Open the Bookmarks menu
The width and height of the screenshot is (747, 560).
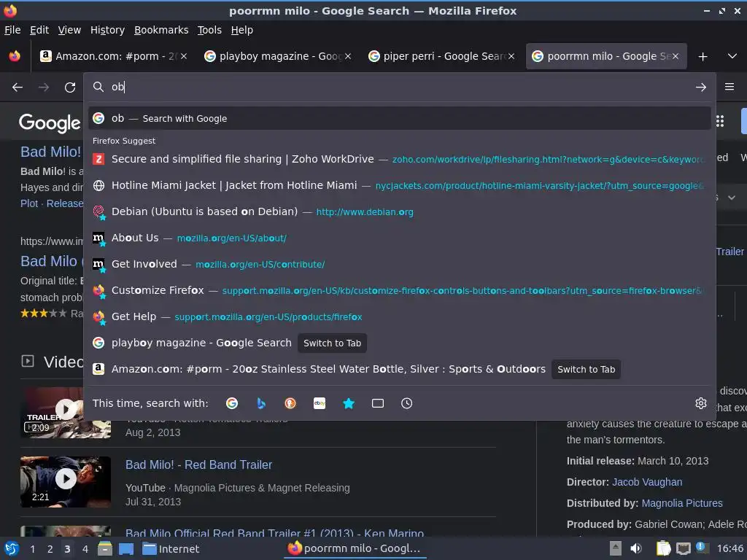click(161, 30)
